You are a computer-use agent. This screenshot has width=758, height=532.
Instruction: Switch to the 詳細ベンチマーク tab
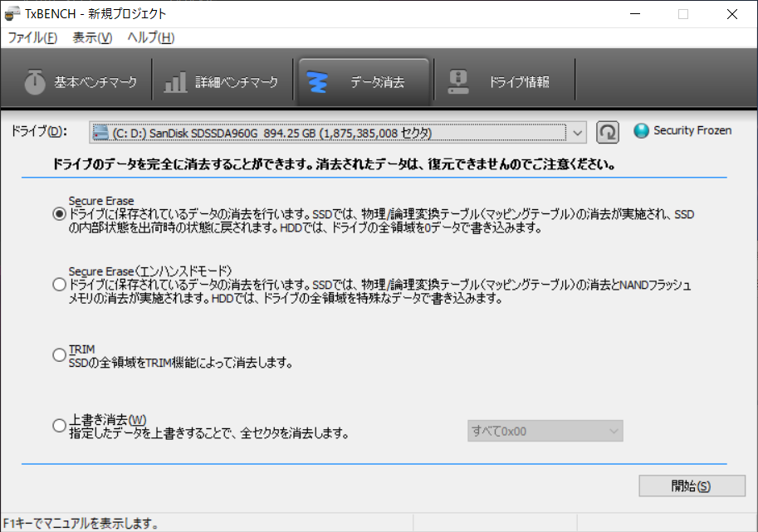223,82
